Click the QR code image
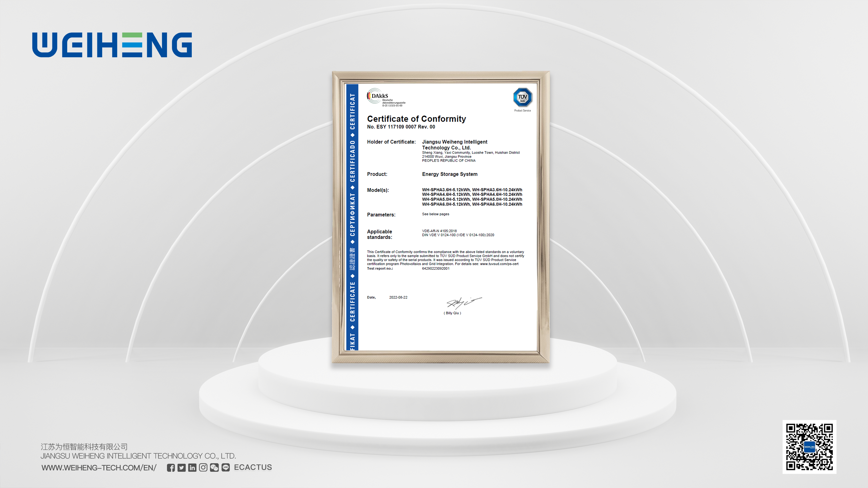 (809, 447)
